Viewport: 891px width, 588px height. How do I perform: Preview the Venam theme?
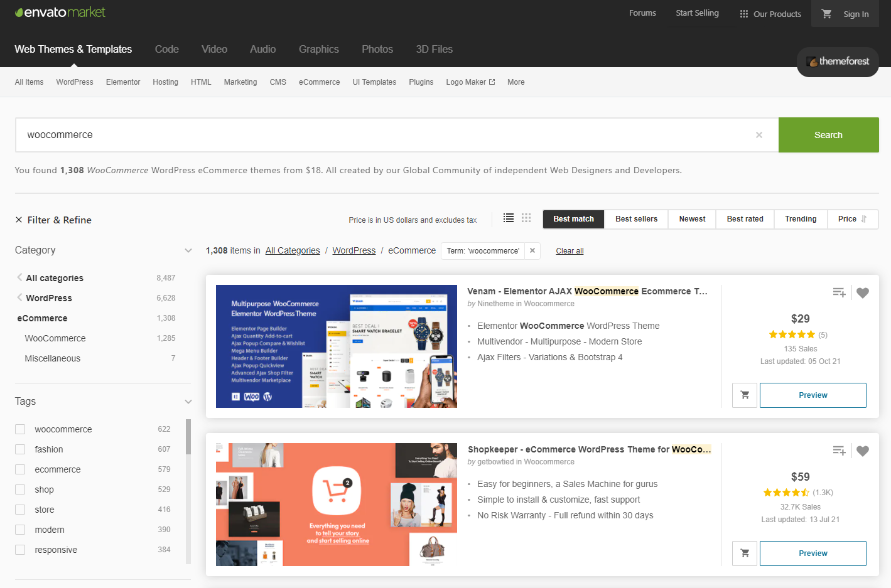pos(813,395)
